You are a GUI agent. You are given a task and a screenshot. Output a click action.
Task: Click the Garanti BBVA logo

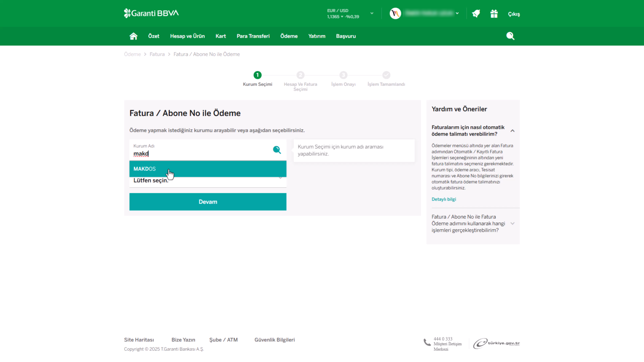point(151,13)
